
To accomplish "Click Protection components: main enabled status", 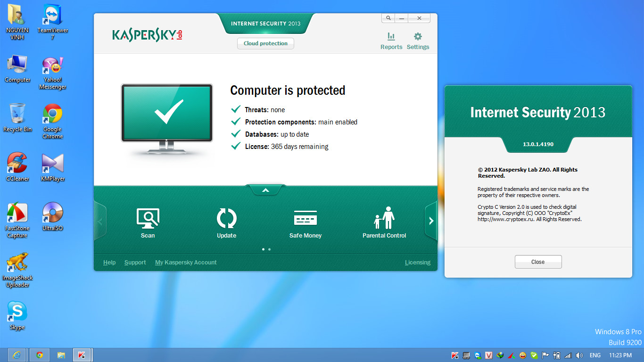I will [294, 122].
